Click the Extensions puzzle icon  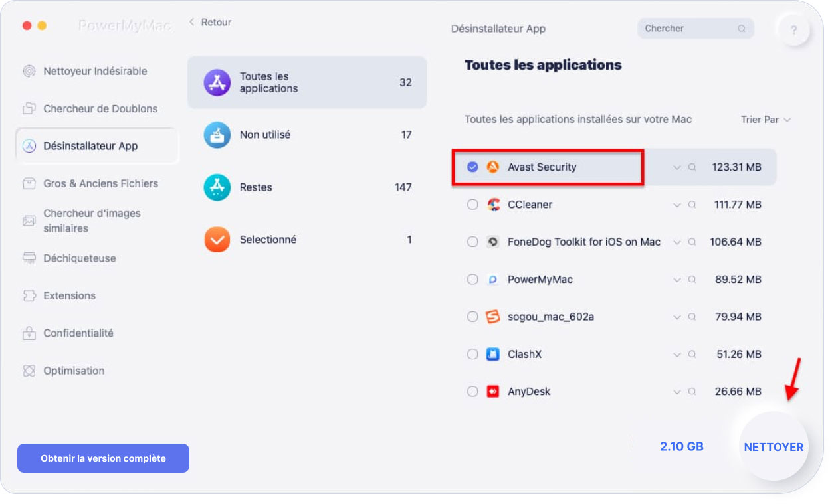pos(29,295)
